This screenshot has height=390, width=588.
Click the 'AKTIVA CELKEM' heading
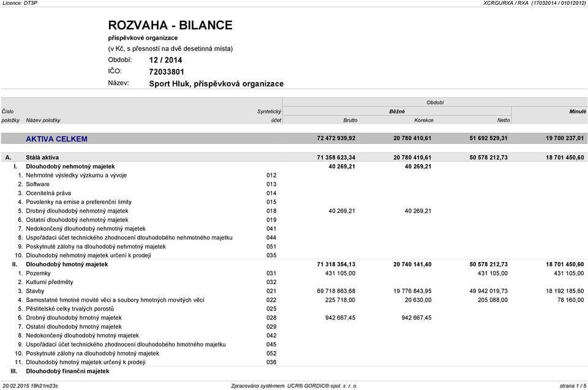pos(56,139)
